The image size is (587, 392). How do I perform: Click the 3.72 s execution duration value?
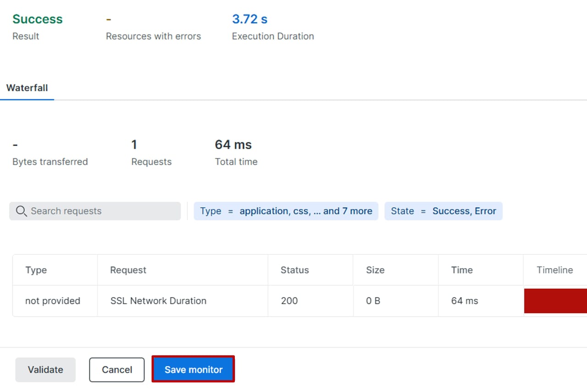pos(249,19)
